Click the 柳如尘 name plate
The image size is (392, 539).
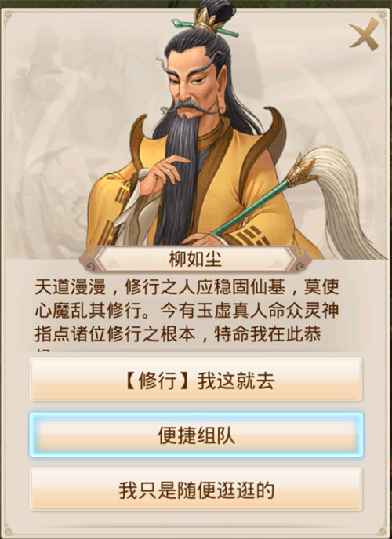pos(195,259)
